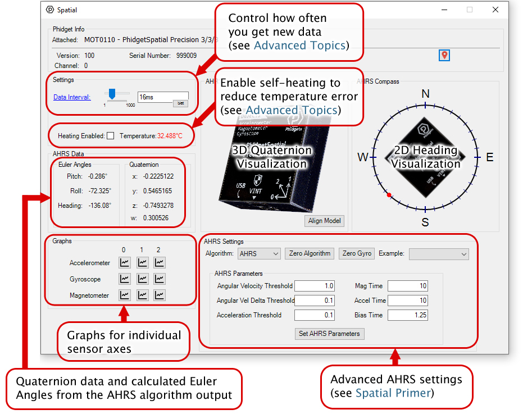Click the Zero Algorithm button

310,253
